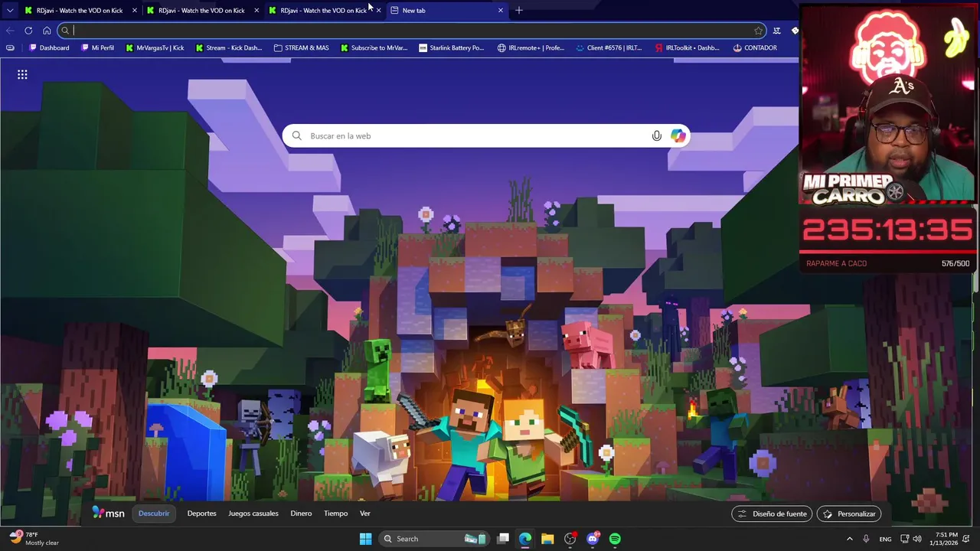Image resolution: width=980 pixels, height=551 pixels.
Task: Open the Dashboard bookmark
Action: click(x=49, y=47)
